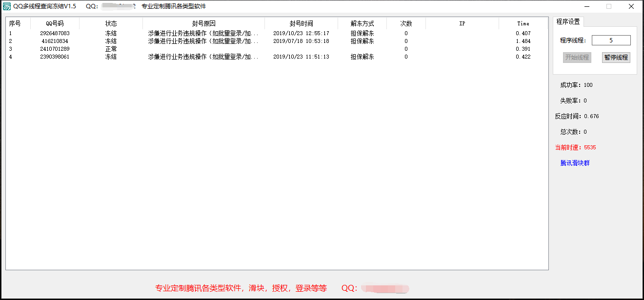Sort the list by 解冻方式 column header

point(362,23)
